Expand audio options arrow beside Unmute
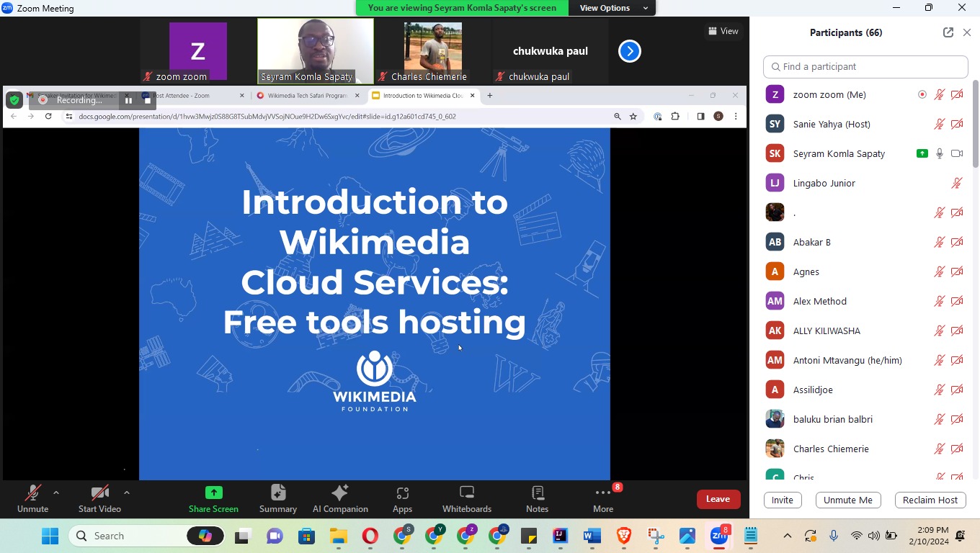 (56, 493)
